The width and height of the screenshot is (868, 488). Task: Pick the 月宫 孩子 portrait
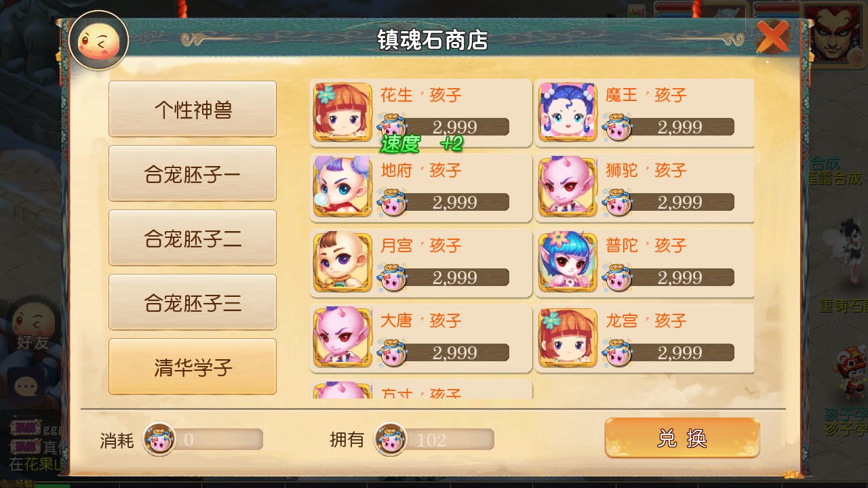coord(343,262)
